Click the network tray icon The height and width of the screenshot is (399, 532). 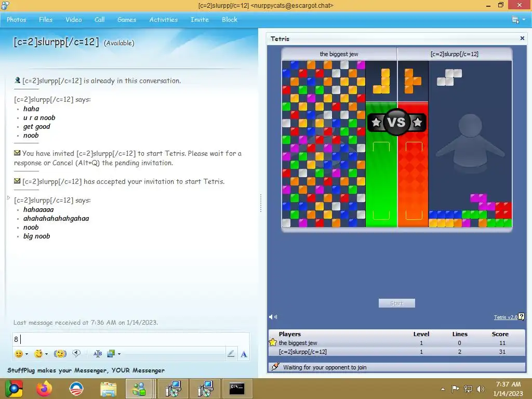tap(468, 389)
